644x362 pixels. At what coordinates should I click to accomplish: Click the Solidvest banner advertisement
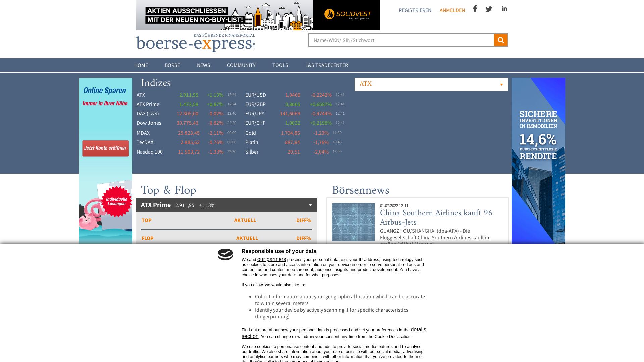coord(258,15)
